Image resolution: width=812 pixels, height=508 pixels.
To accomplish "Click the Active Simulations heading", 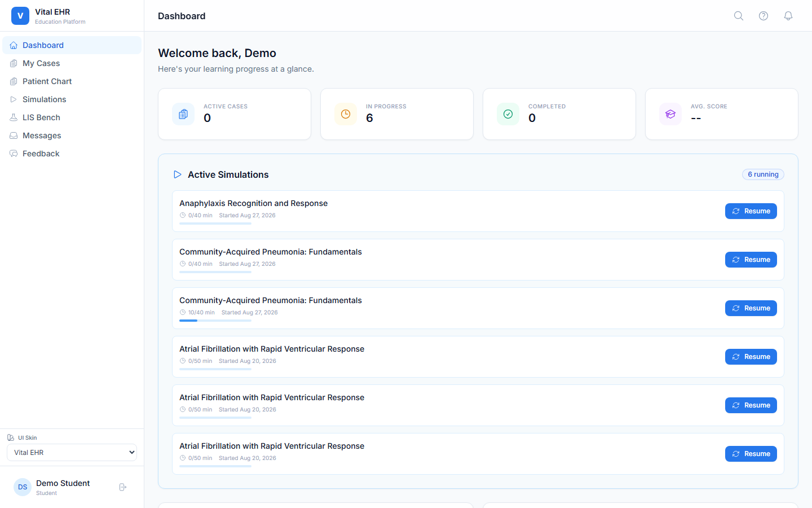I will point(228,174).
